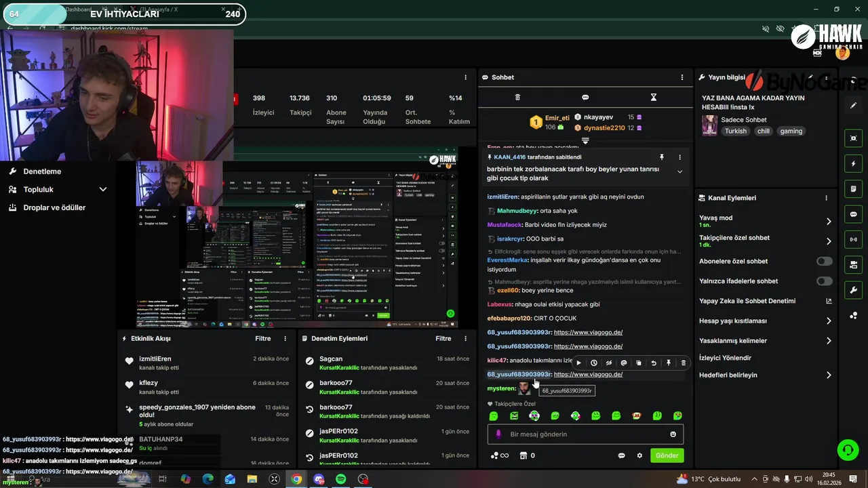This screenshot has width=868, height=488.
Task: Click the chat bubble icon beside settings gear
Action: click(x=621, y=455)
